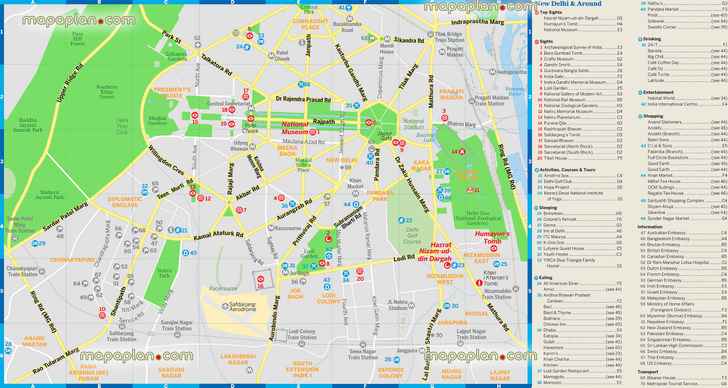Screen dimensions: 728x388
Task: Select red sight marker 18 by Central Secretariat
Action: coord(232,110)
